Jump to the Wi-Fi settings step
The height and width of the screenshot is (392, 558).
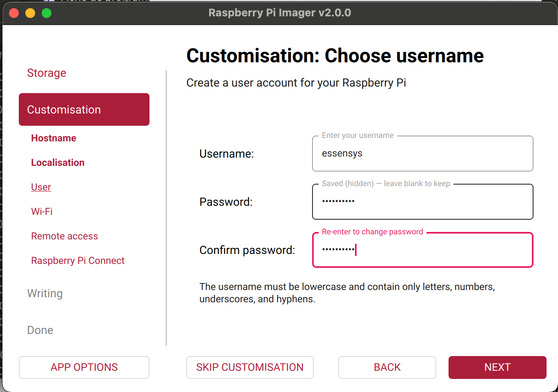(x=42, y=212)
